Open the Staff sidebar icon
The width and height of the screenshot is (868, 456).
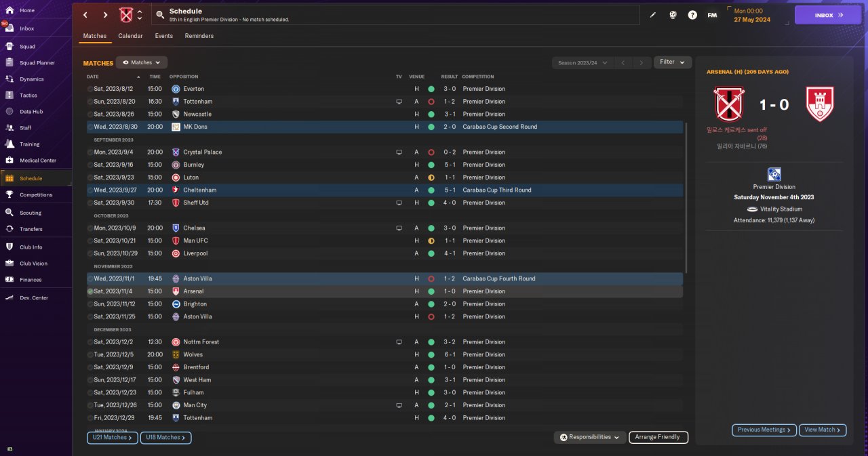[9, 128]
